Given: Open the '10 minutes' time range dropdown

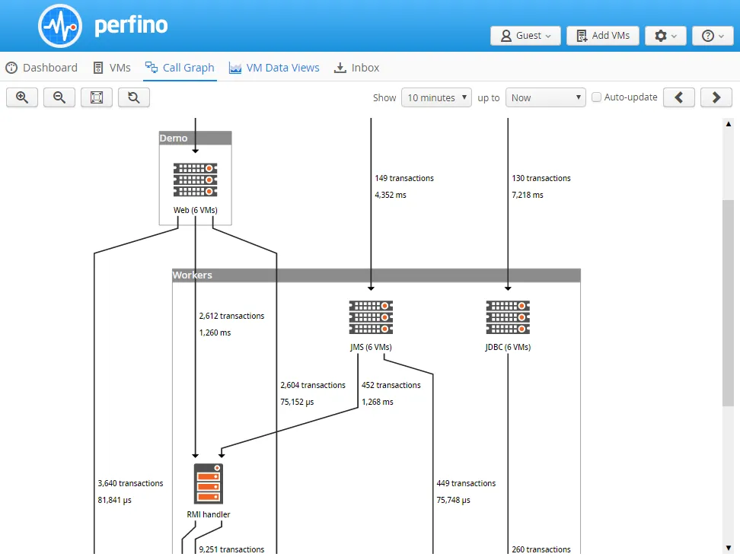Looking at the screenshot, I should coord(436,97).
